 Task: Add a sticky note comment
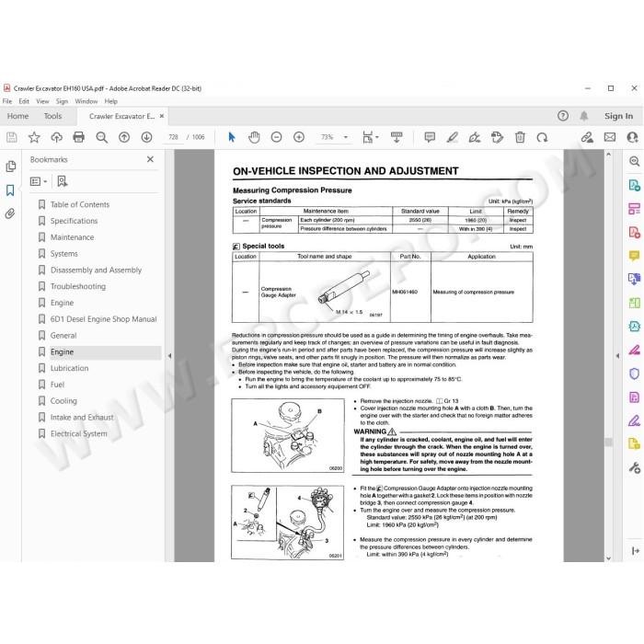pos(430,137)
